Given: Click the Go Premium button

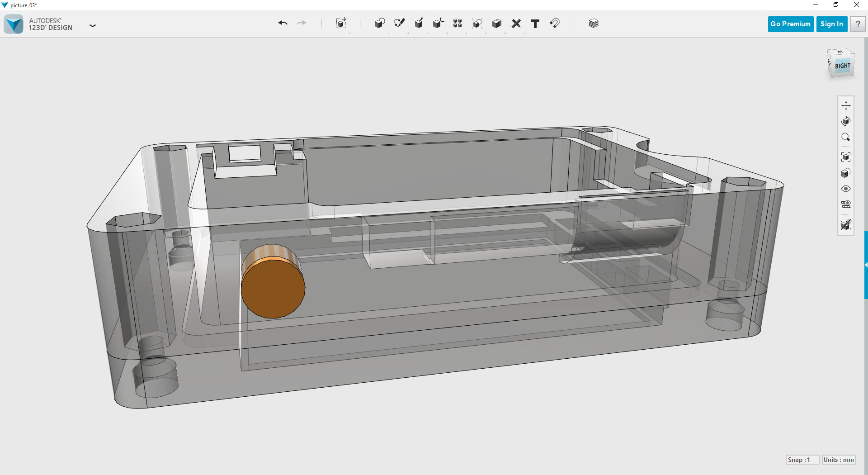Looking at the screenshot, I should pyautogui.click(x=791, y=24).
